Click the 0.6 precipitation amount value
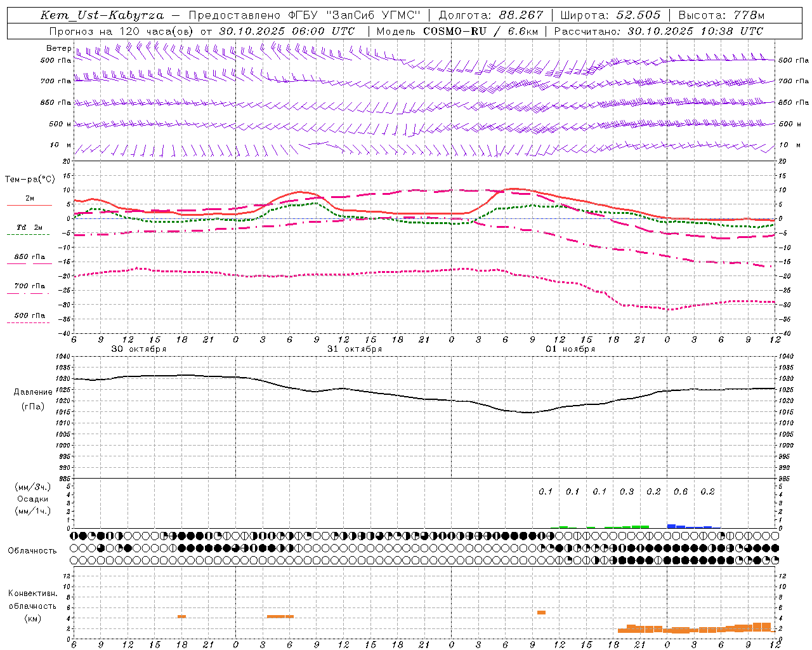Image resolution: width=812 pixels, height=650 pixels. pyautogui.click(x=681, y=491)
